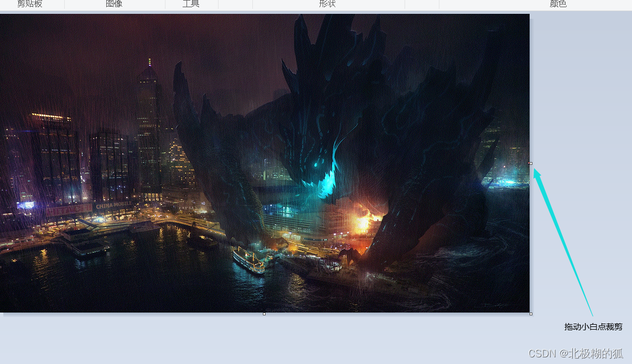Viewport: 632px width, 364px height.
Task: Click the 剪贴板 ribbon group label
Action: 29,4
